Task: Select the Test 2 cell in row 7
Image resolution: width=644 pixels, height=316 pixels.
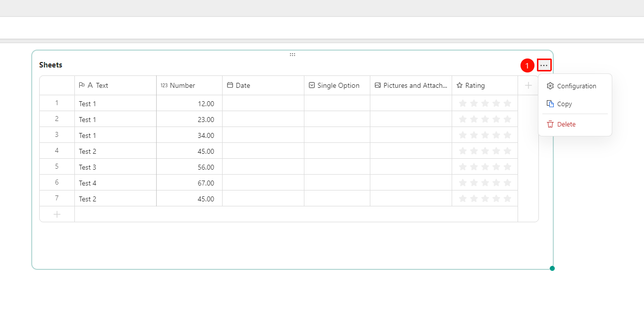Action: coord(116,198)
